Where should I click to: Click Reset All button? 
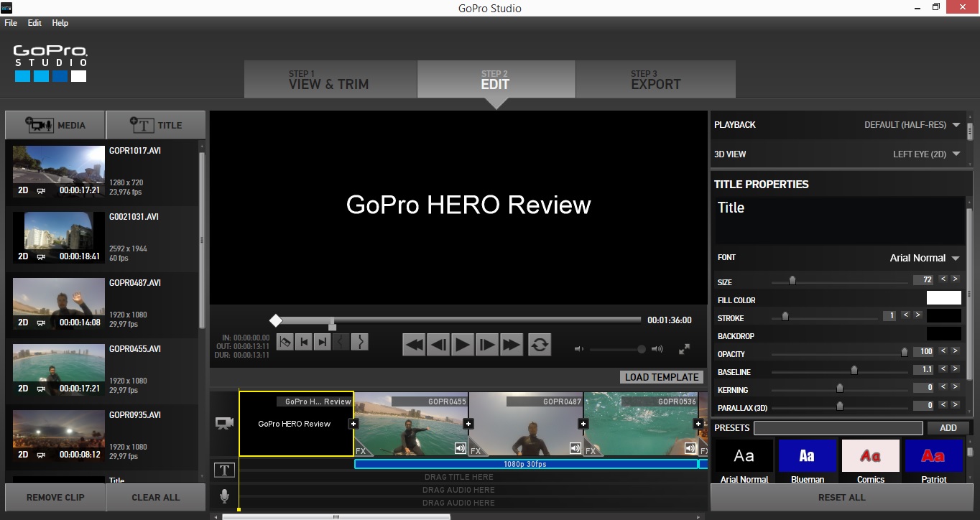click(841, 497)
